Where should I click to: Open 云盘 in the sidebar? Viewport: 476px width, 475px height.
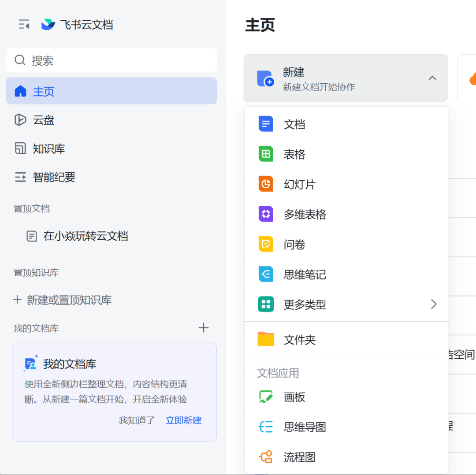(x=44, y=120)
